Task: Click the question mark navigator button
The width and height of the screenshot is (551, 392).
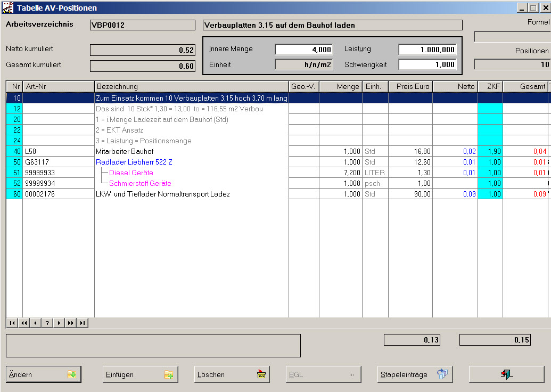Action: pyautogui.click(x=47, y=323)
